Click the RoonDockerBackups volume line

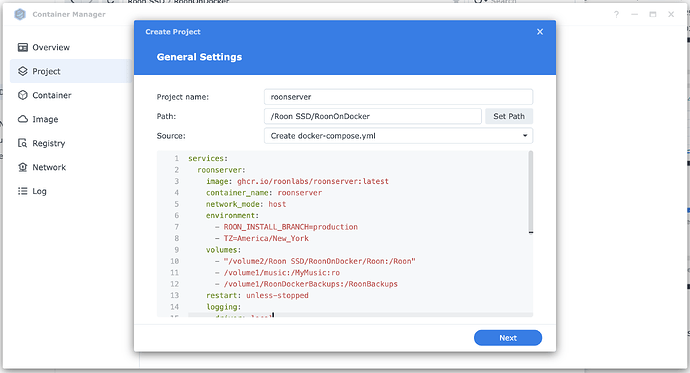[x=306, y=284]
